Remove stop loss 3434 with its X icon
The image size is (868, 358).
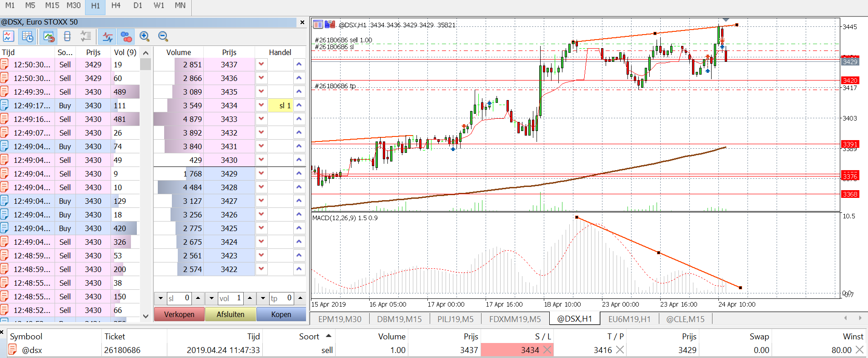click(547, 350)
